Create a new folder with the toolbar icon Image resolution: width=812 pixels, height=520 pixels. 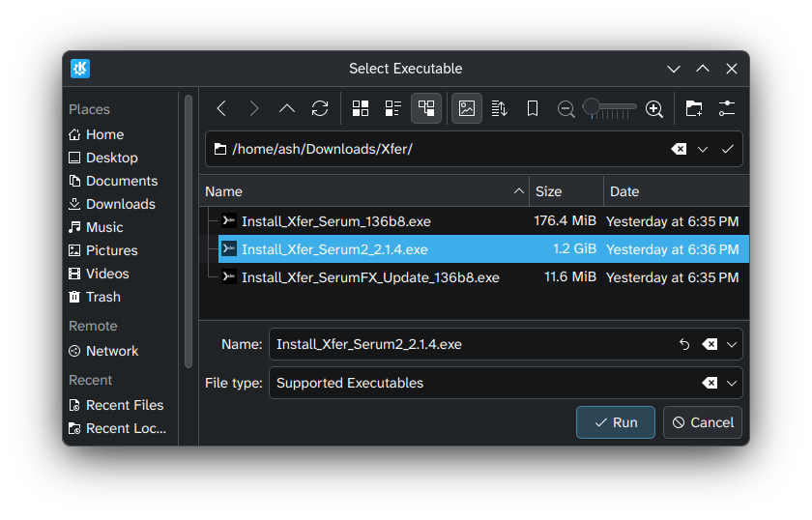coord(693,108)
